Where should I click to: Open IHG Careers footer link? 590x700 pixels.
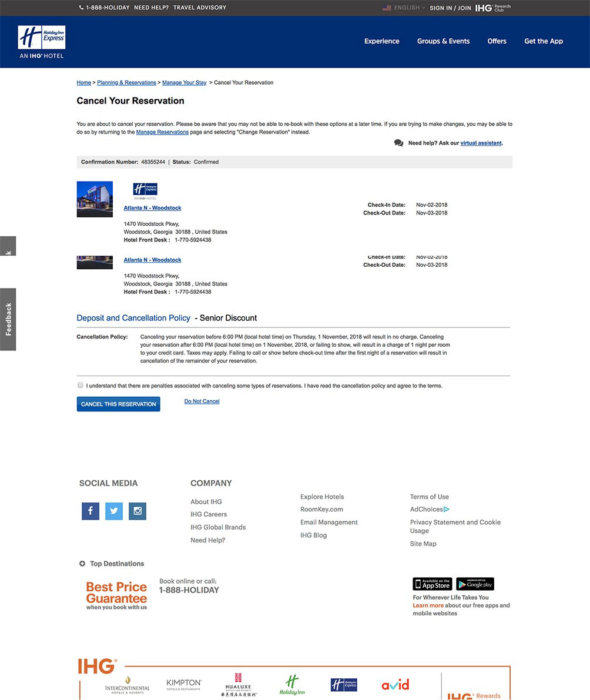209,514
